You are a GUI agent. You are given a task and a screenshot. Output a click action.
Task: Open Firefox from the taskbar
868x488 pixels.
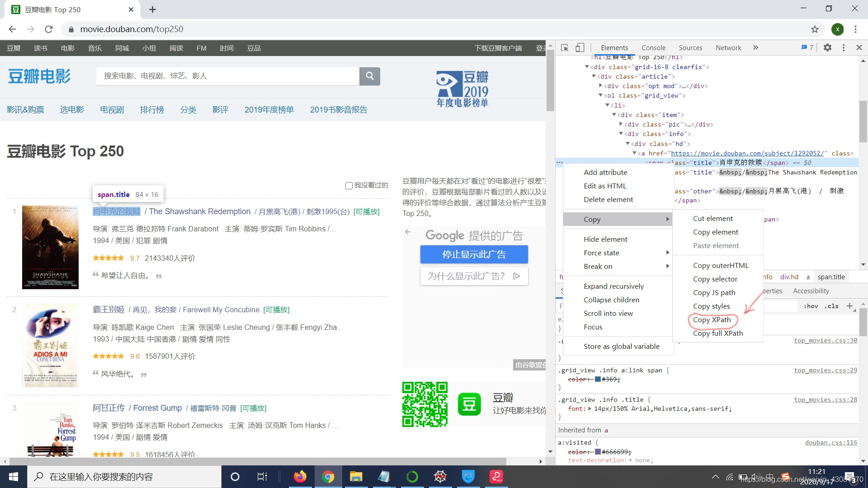(299, 477)
